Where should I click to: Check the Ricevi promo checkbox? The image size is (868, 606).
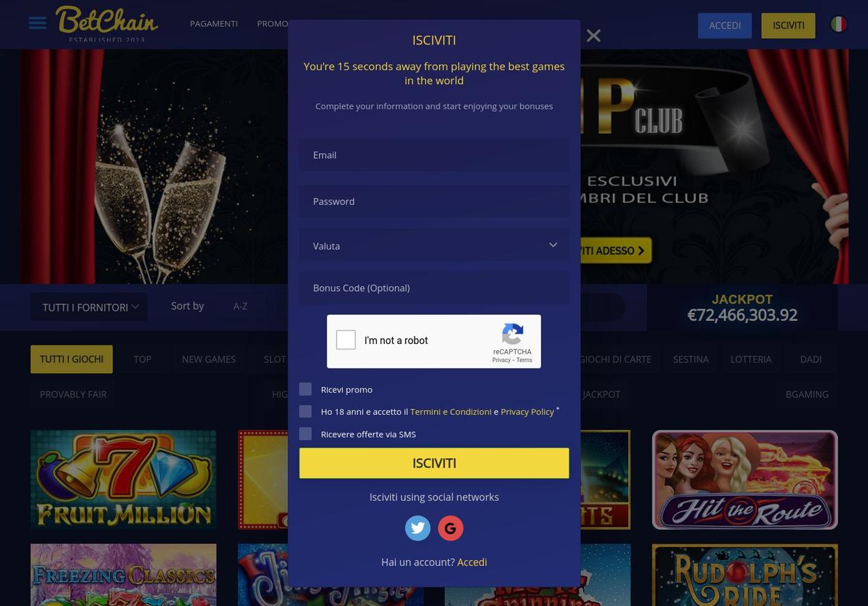coord(305,389)
